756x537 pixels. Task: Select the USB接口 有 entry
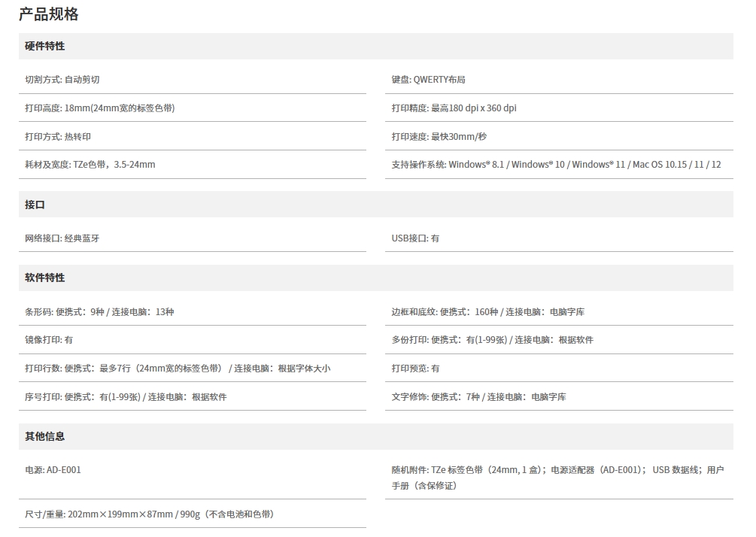pos(415,238)
